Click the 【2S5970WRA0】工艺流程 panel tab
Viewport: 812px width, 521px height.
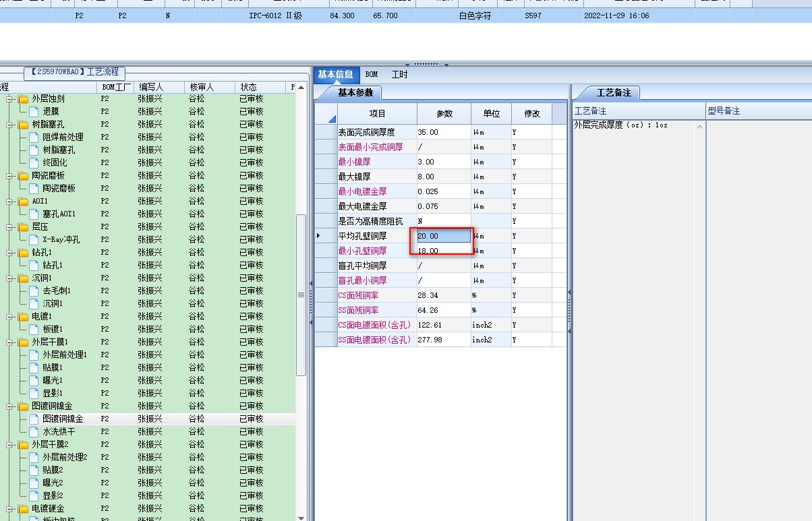(x=74, y=72)
